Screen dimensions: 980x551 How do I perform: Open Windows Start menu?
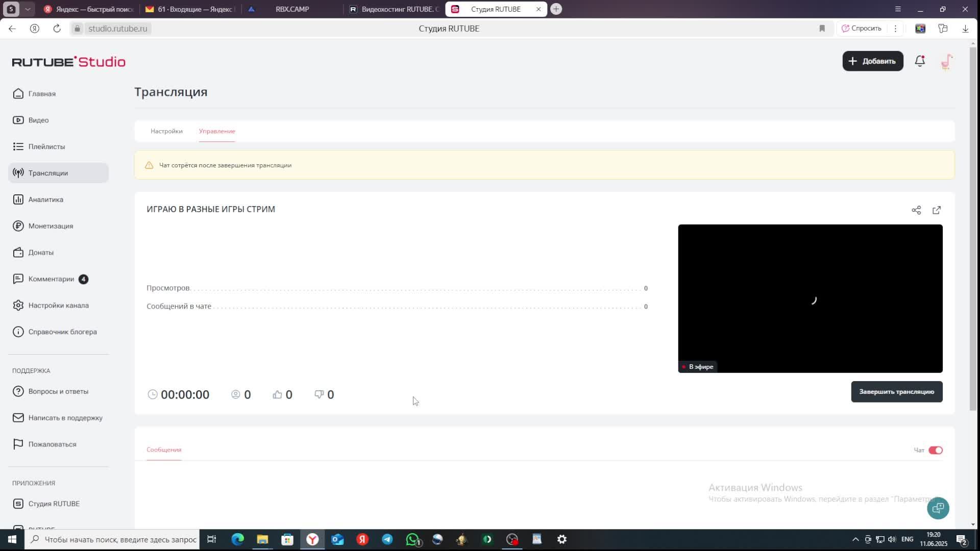[x=12, y=539]
